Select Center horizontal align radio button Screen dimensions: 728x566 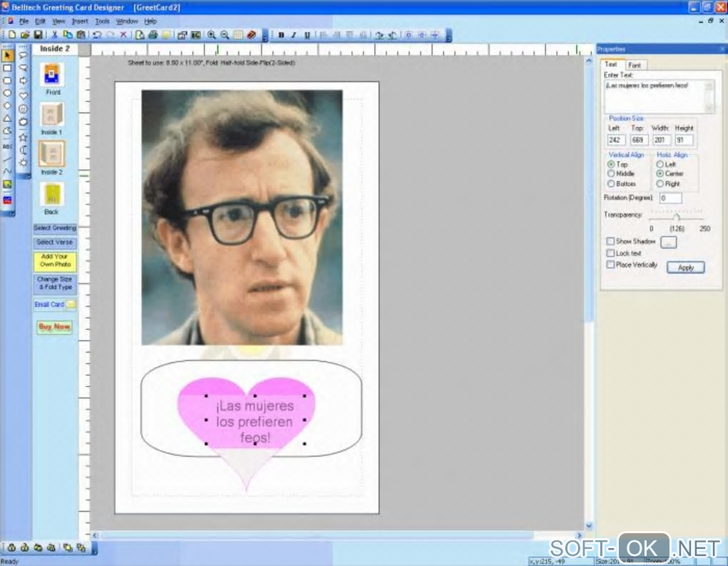point(659,173)
